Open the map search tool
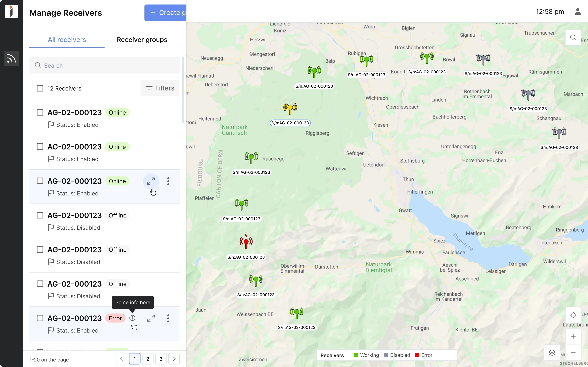588x367 pixels. [573, 38]
